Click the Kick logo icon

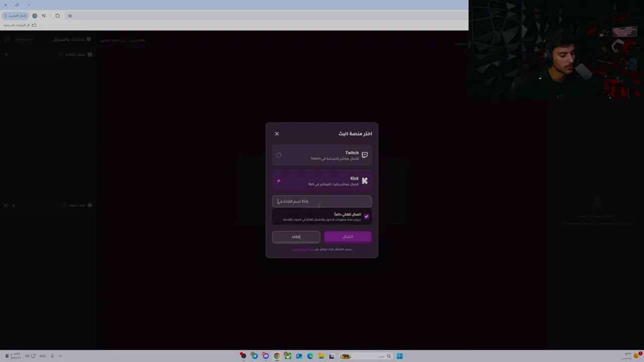365,180
